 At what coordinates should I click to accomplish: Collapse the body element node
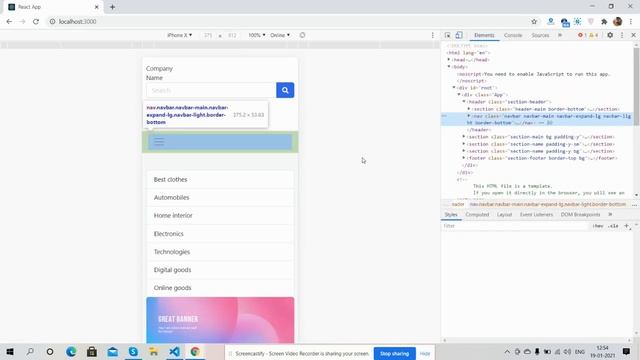(449, 67)
